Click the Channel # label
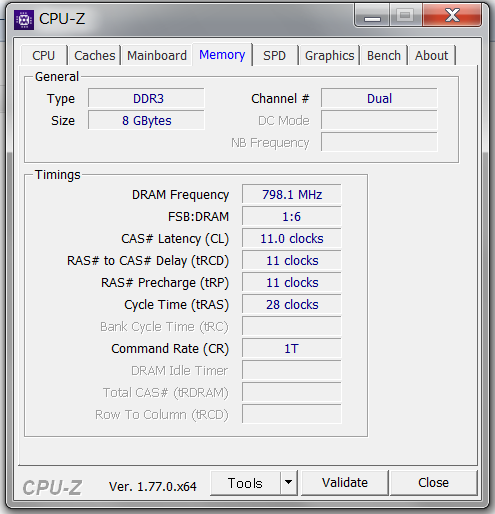The width and height of the screenshot is (495, 514). pos(280,99)
